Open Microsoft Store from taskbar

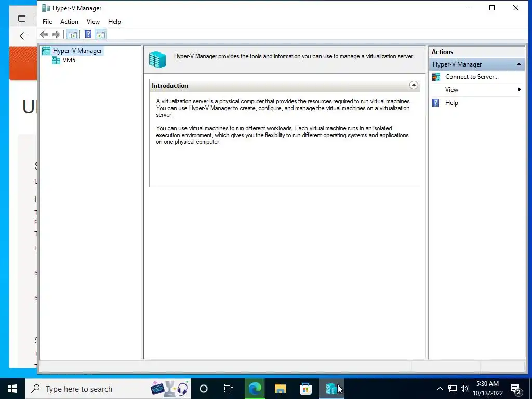coord(305,389)
